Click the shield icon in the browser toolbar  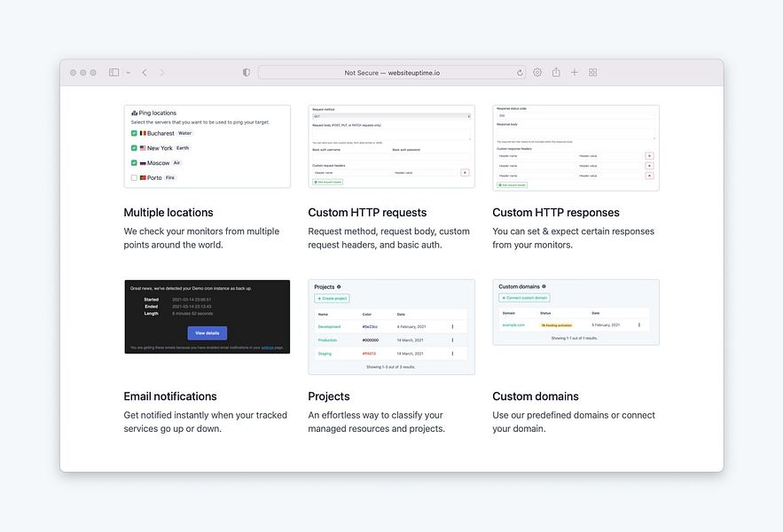pyautogui.click(x=246, y=72)
